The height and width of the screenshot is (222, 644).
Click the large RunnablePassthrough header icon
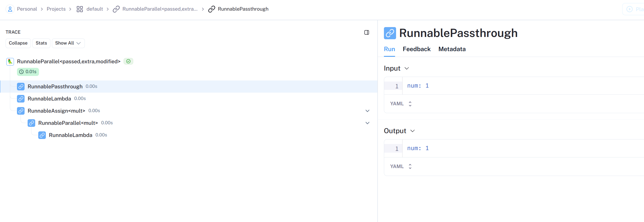point(390,33)
